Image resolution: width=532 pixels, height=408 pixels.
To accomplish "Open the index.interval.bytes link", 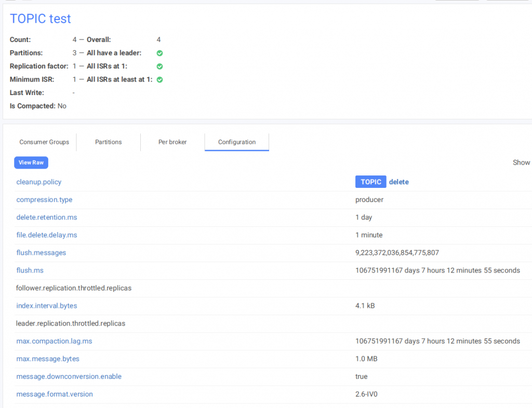I will (47, 306).
